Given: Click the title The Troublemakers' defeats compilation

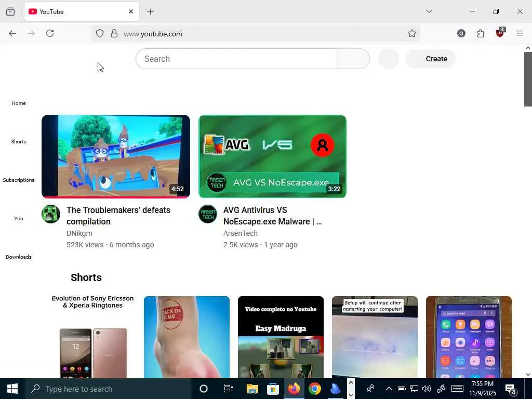Looking at the screenshot, I should coord(118,216).
